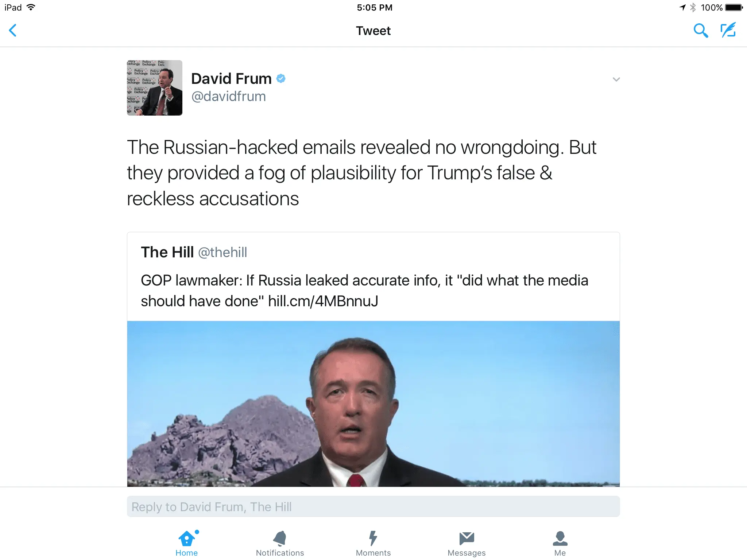Open search with the magnifier icon

coord(700,31)
